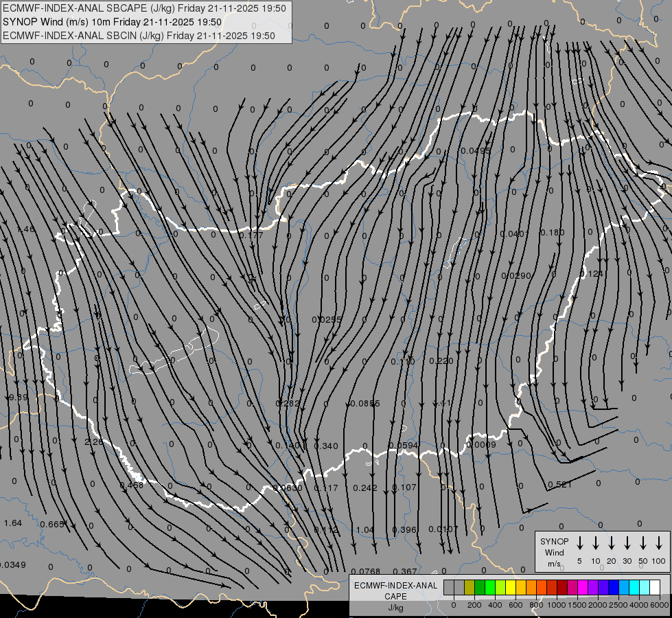
Task: Click the map value 0.521
Action: click(x=559, y=485)
